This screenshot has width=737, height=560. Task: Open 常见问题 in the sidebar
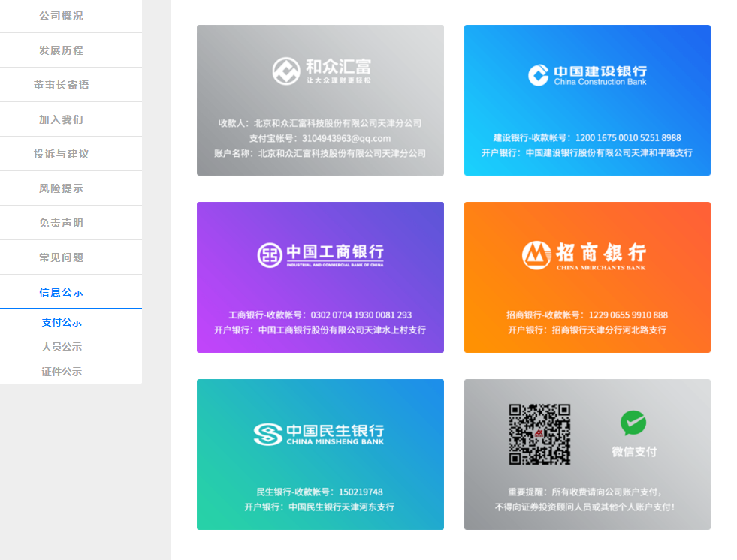62,257
